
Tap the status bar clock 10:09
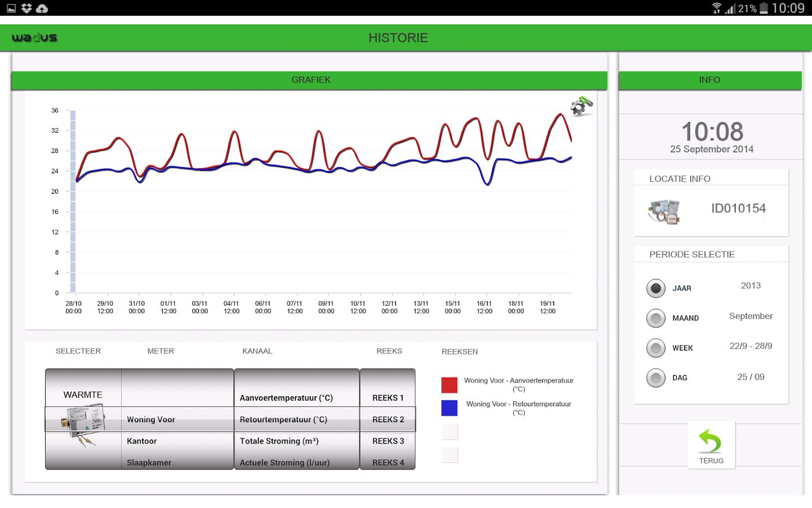[788, 8]
